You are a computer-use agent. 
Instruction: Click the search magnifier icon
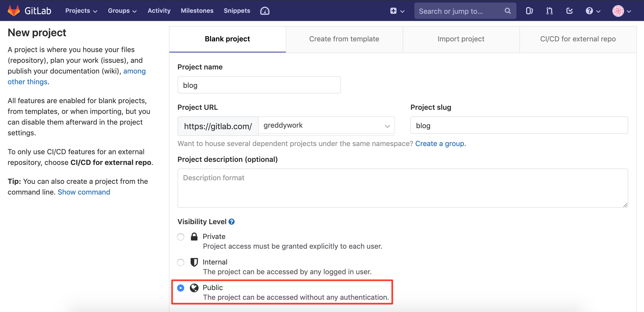[507, 11]
